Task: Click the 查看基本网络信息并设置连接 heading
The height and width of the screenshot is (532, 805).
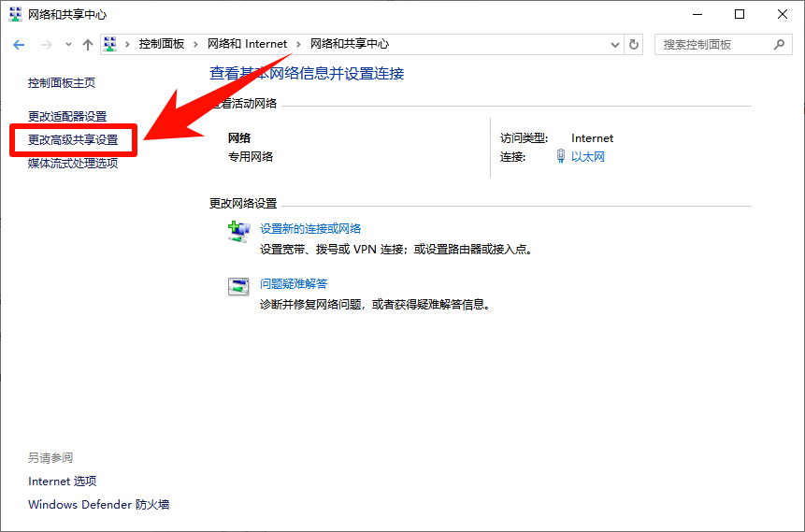Action: click(307, 74)
